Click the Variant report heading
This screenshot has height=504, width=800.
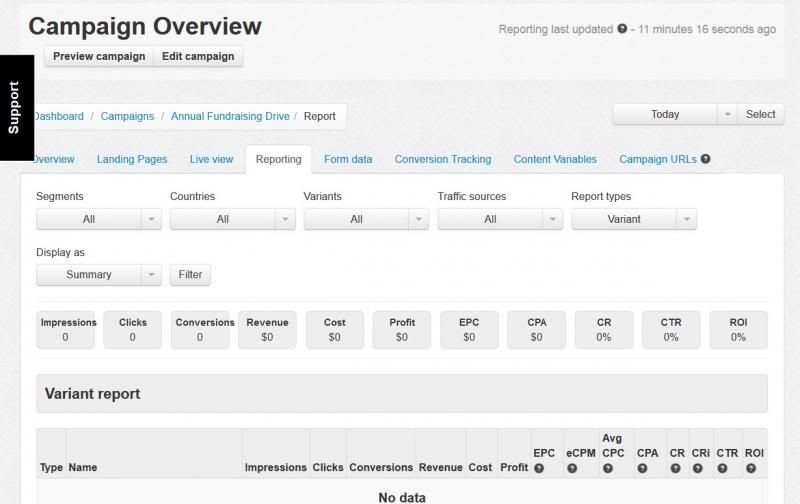point(92,394)
